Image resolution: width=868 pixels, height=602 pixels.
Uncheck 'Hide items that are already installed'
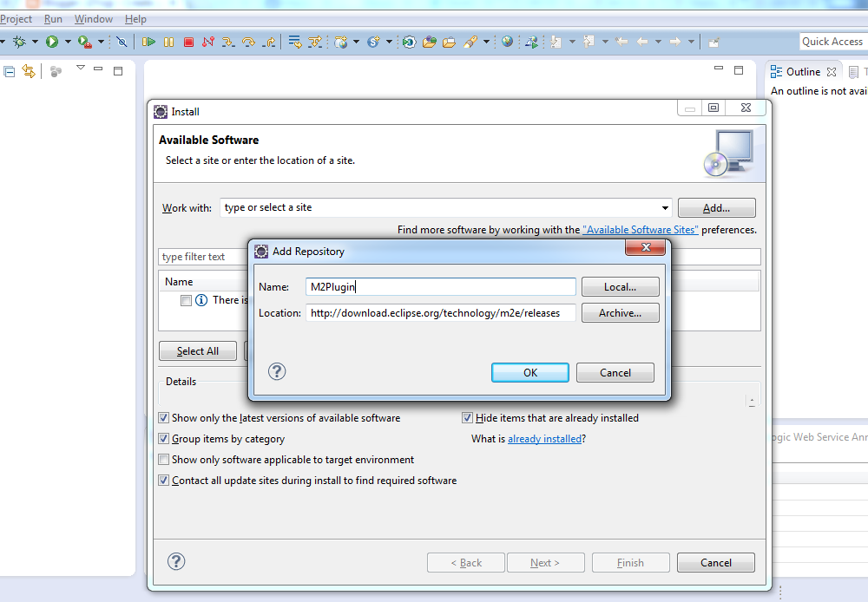pyautogui.click(x=467, y=417)
